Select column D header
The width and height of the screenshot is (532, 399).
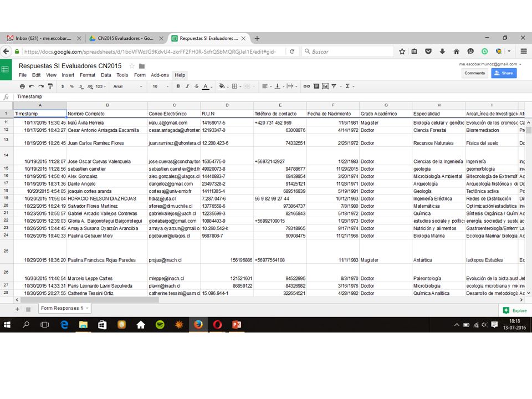(227, 105)
